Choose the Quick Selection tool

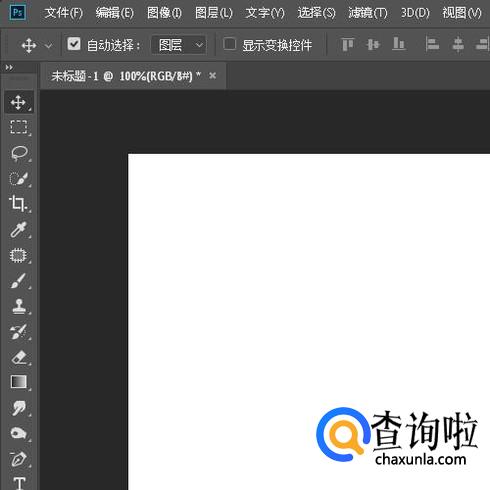[19, 179]
